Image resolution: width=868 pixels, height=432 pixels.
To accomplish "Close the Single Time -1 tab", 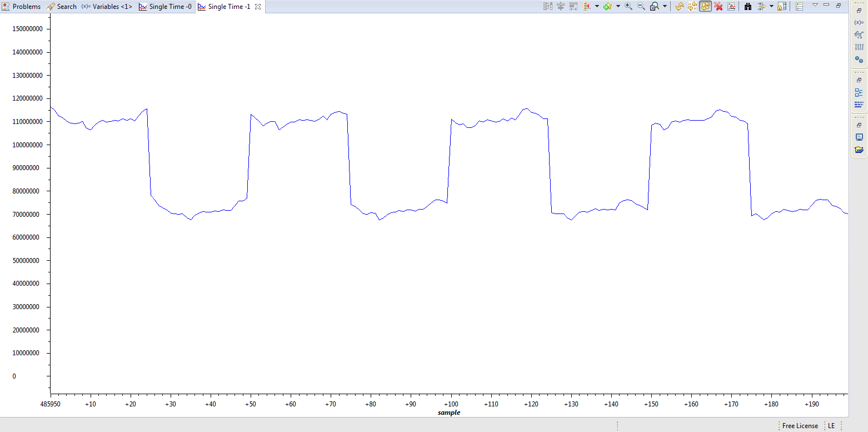I will pyautogui.click(x=258, y=7).
